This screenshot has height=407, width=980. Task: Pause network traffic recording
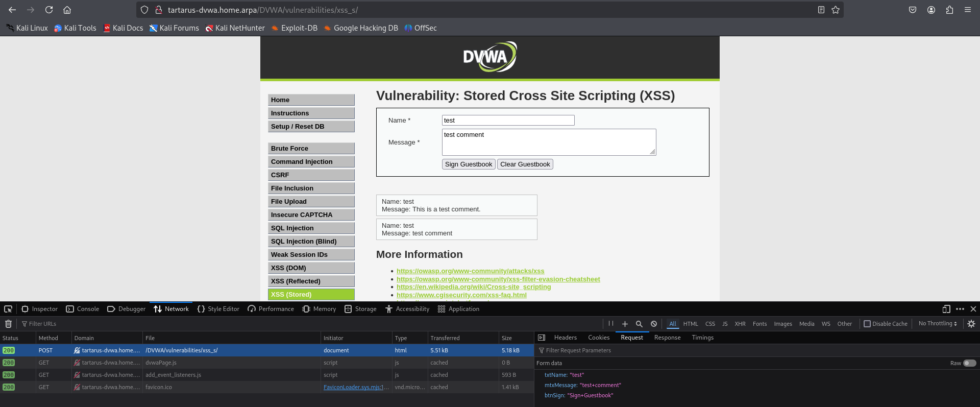pyautogui.click(x=611, y=324)
